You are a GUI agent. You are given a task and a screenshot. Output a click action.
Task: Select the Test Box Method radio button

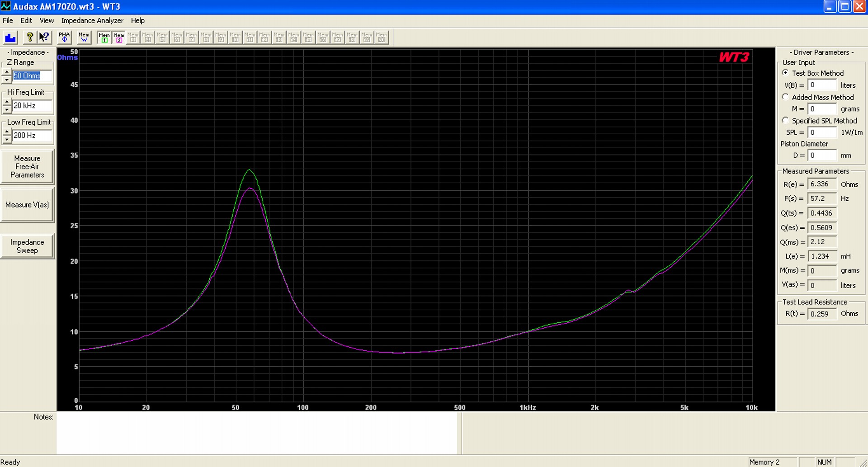coord(785,73)
